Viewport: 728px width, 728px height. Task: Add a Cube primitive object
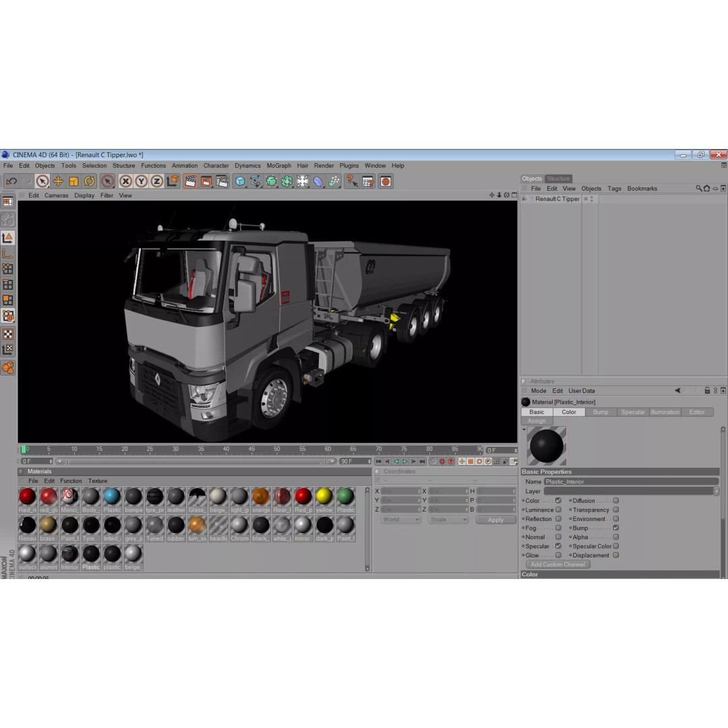point(240,181)
